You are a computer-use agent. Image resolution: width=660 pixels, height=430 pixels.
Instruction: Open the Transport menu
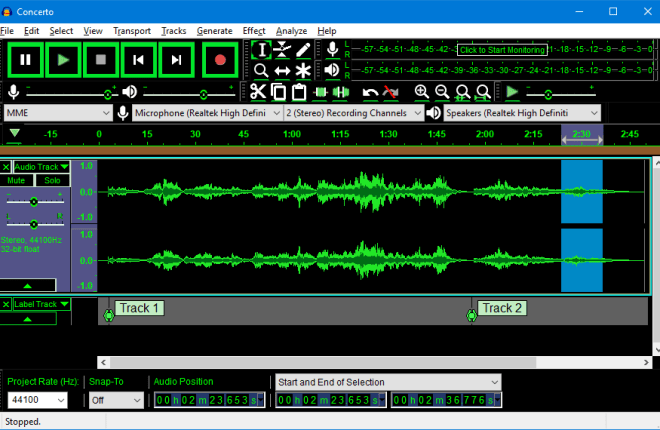[132, 31]
